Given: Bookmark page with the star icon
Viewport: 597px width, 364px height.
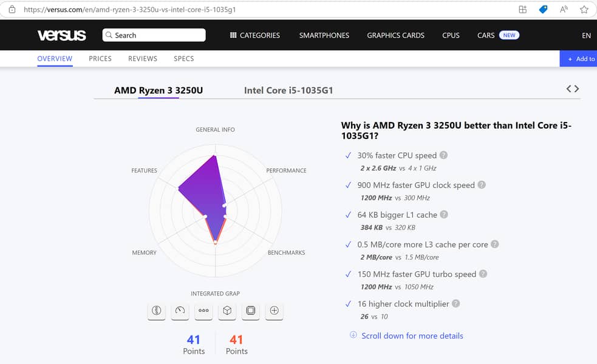Looking at the screenshot, I should [584, 9].
